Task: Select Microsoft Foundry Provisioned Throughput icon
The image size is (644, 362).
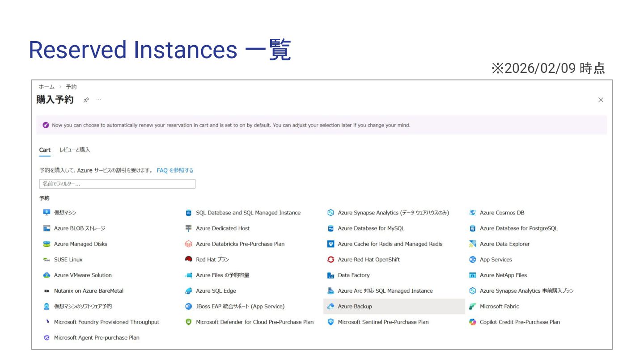Action: pyautogui.click(x=47, y=322)
